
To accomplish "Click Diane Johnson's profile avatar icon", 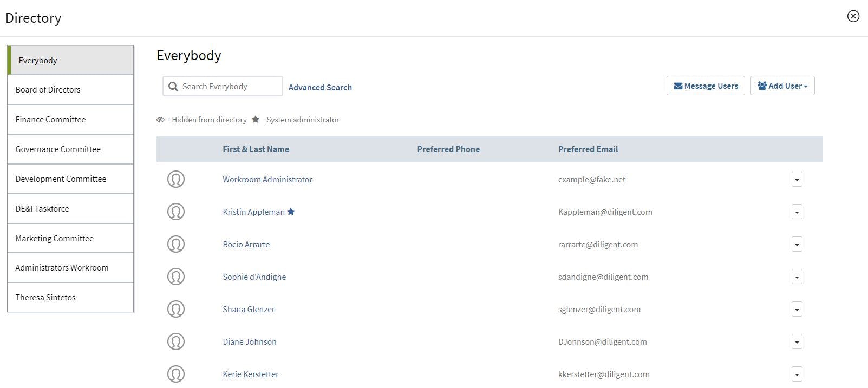I will [x=176, y=341].
